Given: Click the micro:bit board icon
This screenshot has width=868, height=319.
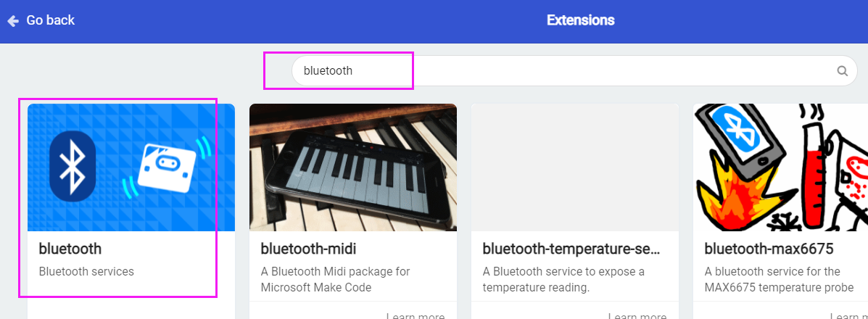Looking at the screenshot, I should [x=166, y=167].
